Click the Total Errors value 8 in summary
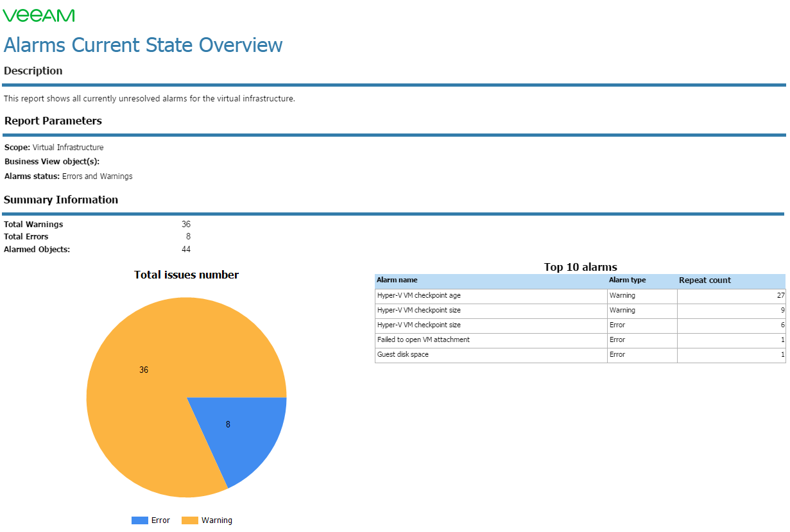Image resolution: width=790 pixels, height=532 pixels. tap(188, 237)
